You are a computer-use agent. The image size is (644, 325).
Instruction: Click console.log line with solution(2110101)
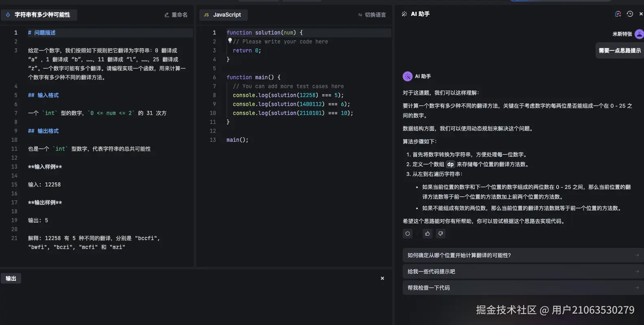point(293,113)
